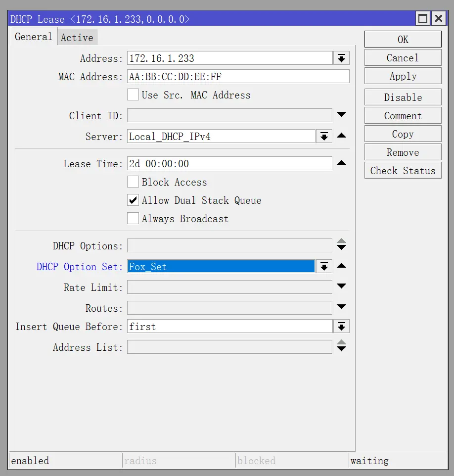Click the Server field showing Local_DHCP_IPv4
Screen dimensions: 454x476
[x=221, y=136]
